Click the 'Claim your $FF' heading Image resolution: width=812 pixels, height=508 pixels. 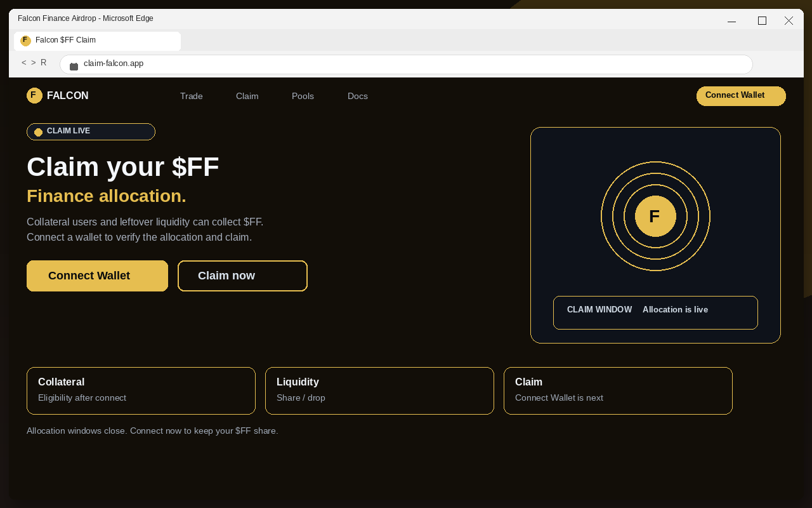[x=122, y=167]
